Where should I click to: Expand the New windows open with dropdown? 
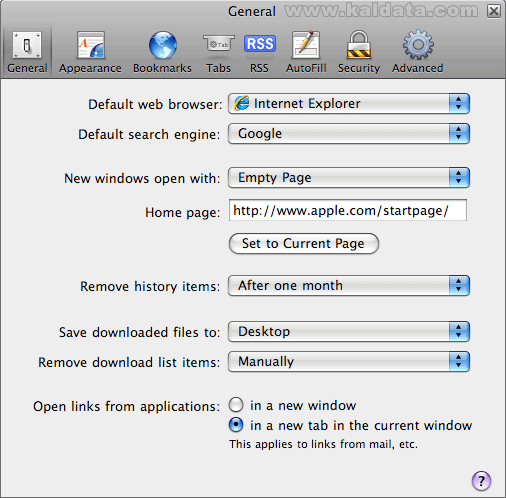[x=349, y=177]
